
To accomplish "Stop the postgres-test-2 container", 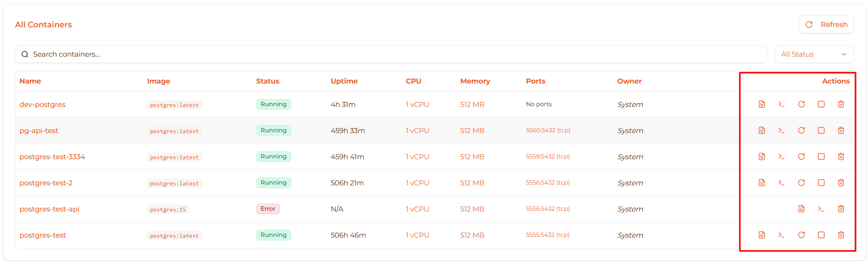I will click(x=821, y=183).
